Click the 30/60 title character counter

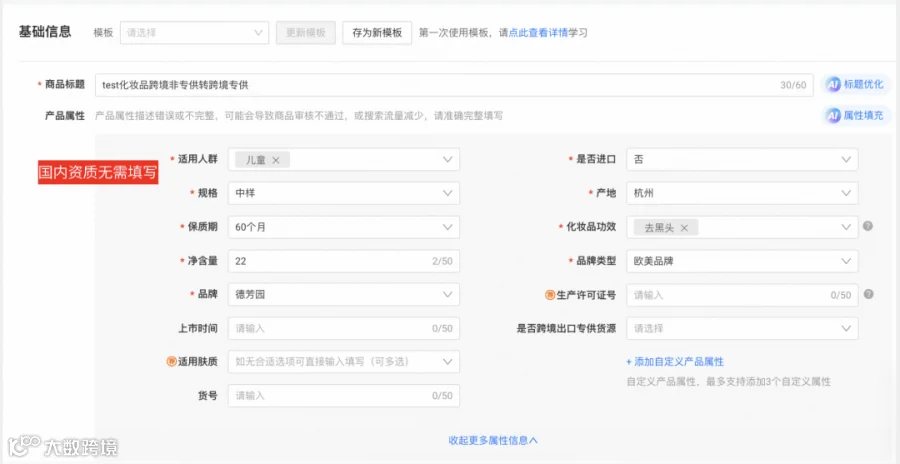(x=793, y=86)
